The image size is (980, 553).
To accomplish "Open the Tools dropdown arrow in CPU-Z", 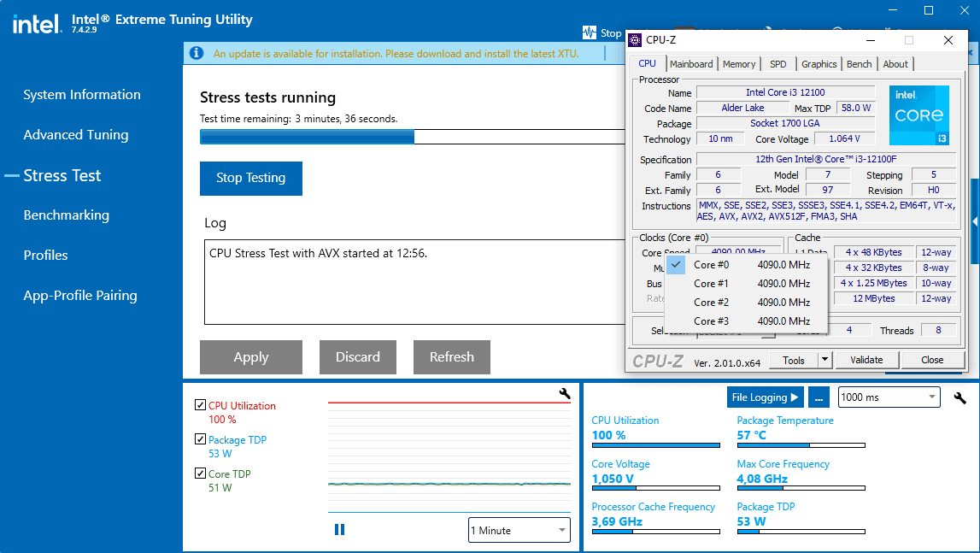I will point(825,361).
